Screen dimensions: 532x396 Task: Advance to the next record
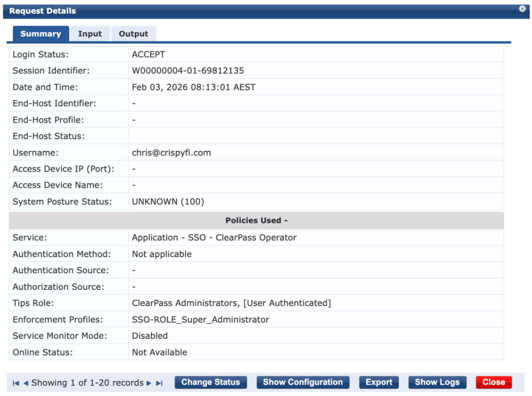coord(149,384)
